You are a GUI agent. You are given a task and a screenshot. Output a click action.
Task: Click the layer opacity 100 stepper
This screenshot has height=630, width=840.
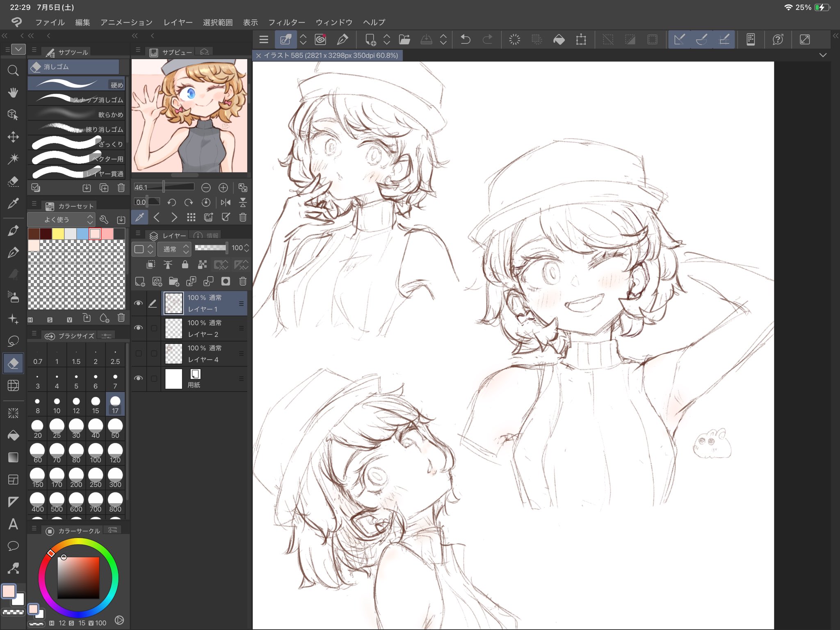pyautogui.click(x=247, y=248)
